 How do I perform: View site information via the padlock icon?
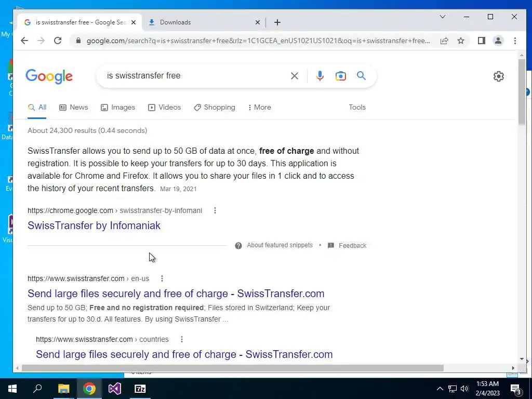click(78, 41)
